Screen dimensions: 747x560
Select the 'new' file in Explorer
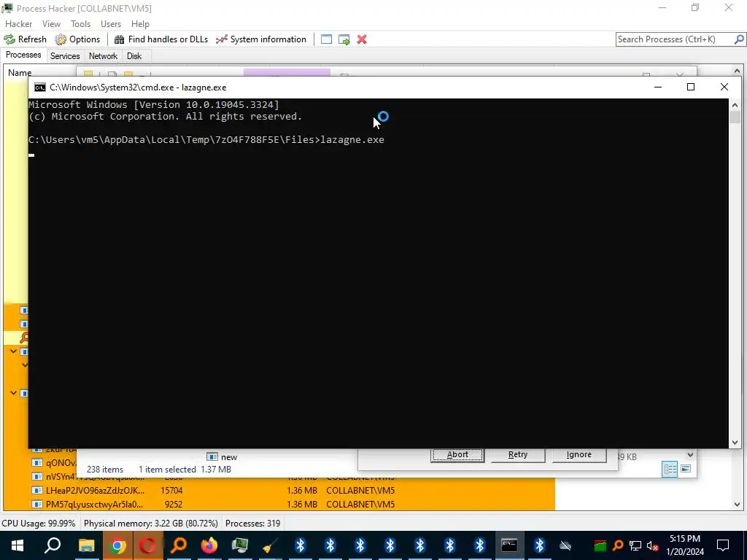222,456
